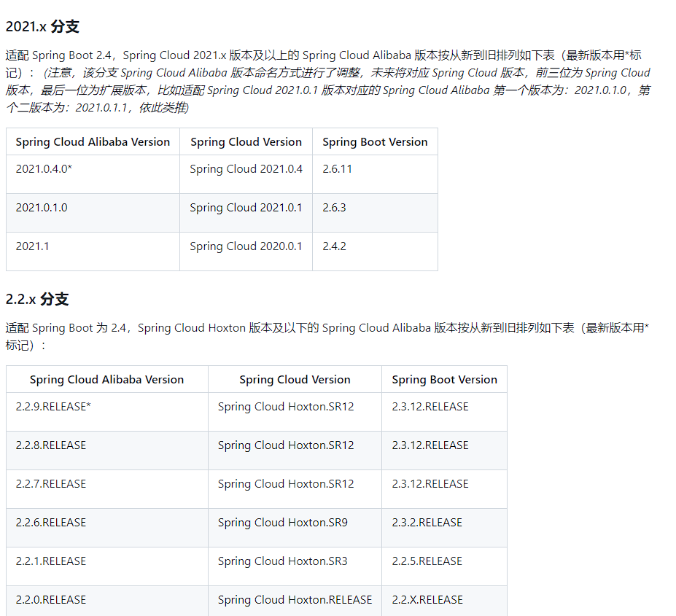Select cell "2.2.6.RELEASE"

[x=107, y=528]
